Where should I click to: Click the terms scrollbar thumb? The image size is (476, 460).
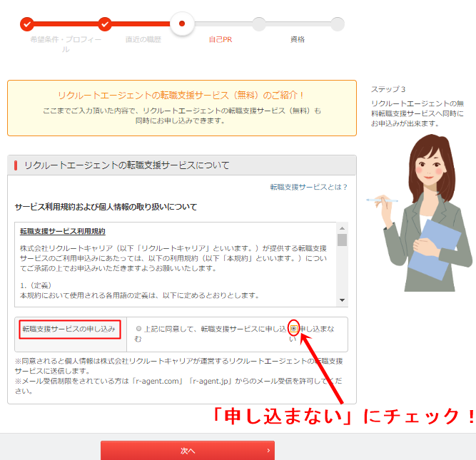point(342,240)
